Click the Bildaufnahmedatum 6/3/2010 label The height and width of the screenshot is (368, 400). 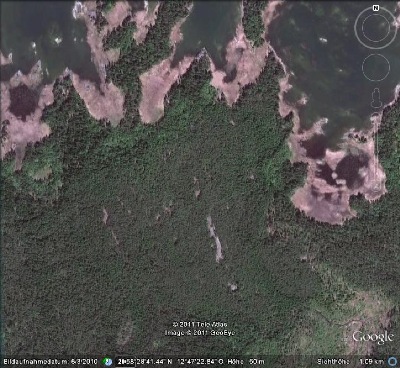51,361
